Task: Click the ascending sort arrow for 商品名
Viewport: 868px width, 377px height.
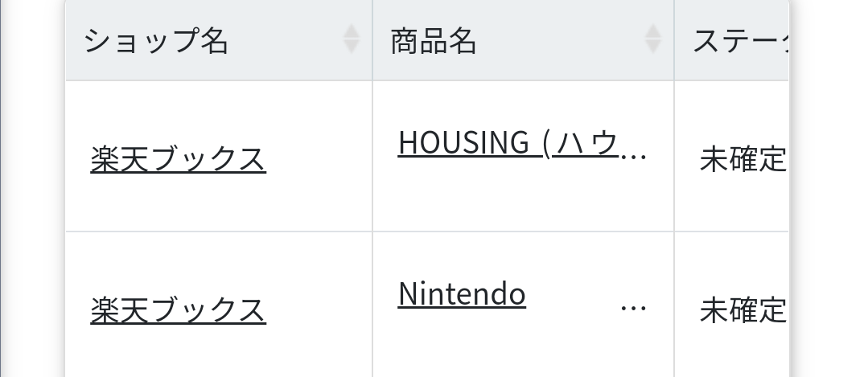Action: pos(653,31)
